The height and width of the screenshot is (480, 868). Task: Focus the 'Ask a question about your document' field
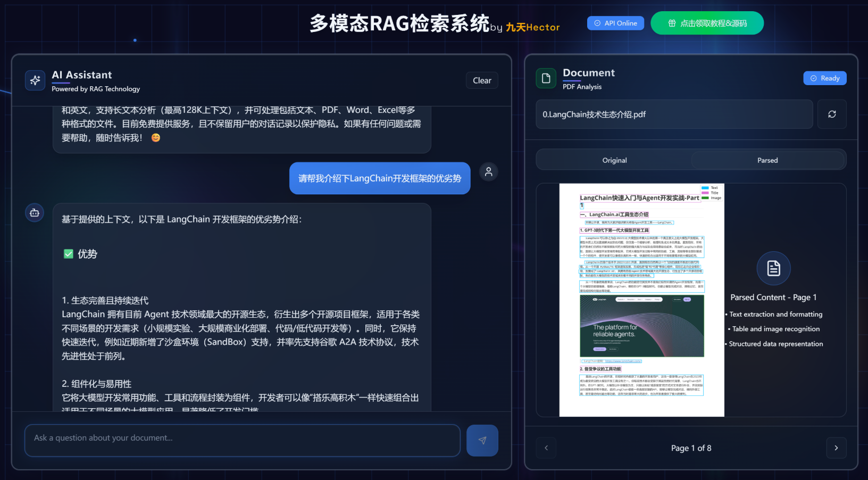coord(243,440)
